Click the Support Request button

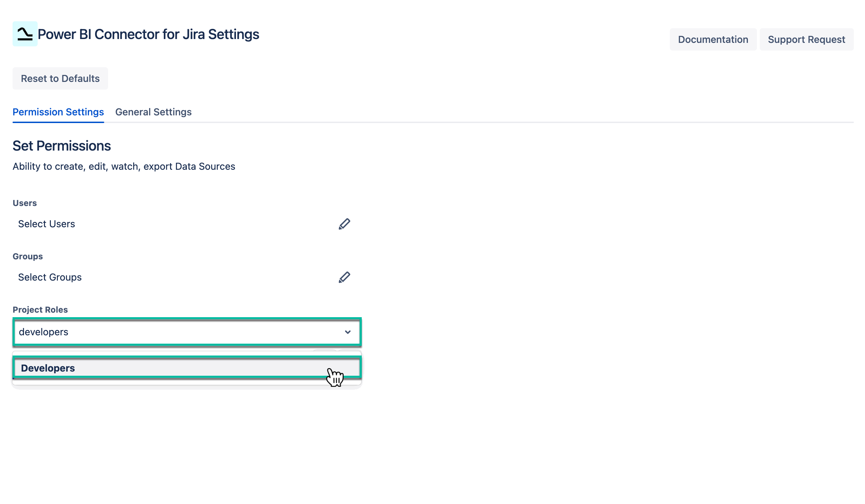pyautogui.click(x=806, y=39)
